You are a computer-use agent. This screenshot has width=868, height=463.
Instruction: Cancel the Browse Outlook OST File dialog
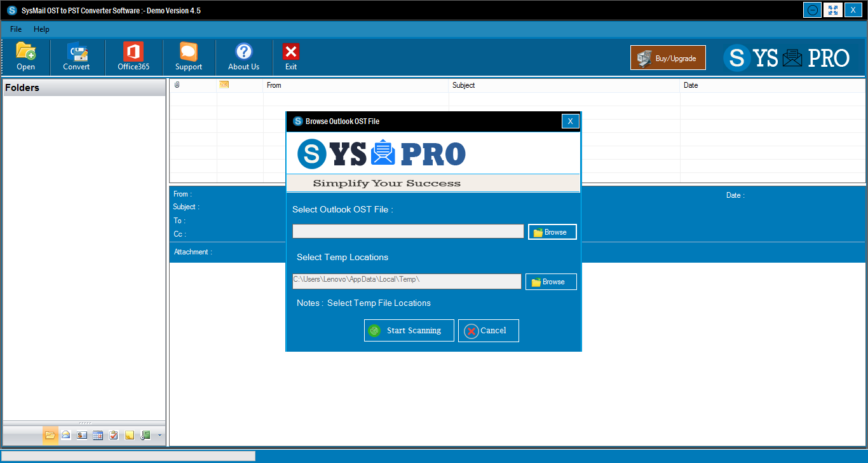tap(489, 331)
